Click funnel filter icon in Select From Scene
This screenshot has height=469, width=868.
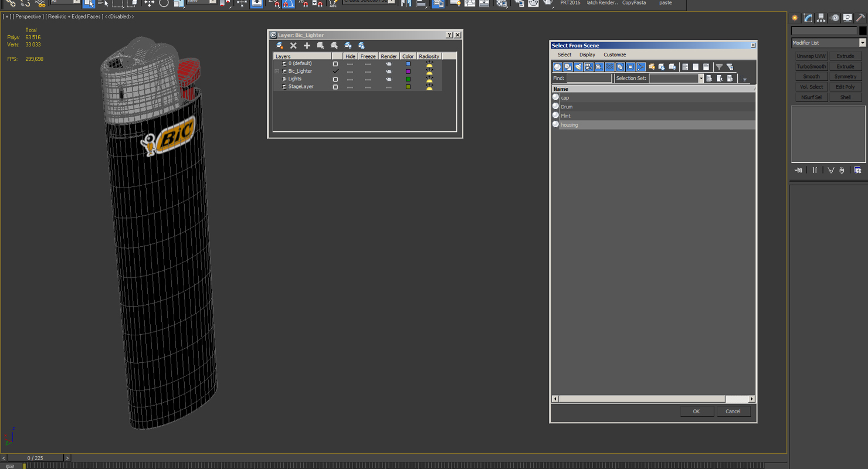click(719, 67)
